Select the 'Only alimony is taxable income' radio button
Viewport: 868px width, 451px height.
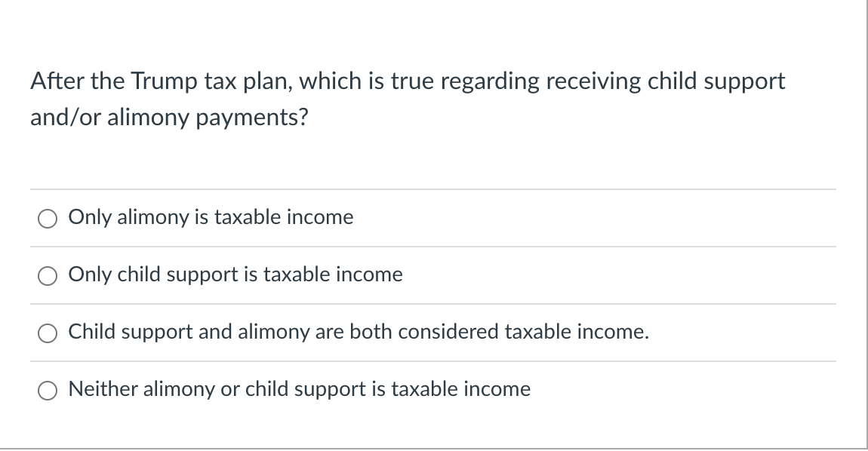pyautogui.click(x=48, y=218)
